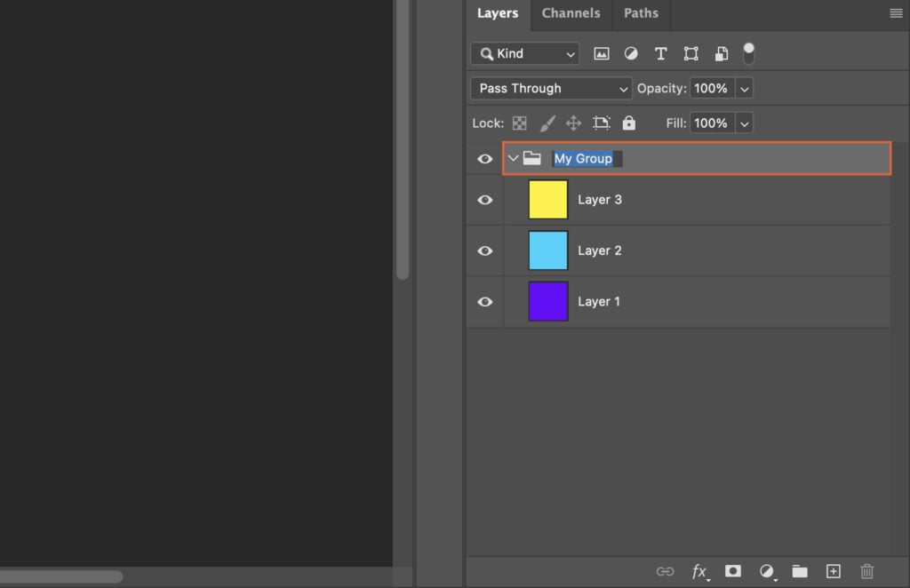Select the pixel layers filter icon
The height and width of the screenshot is (588, 910).
coord(602,53)
